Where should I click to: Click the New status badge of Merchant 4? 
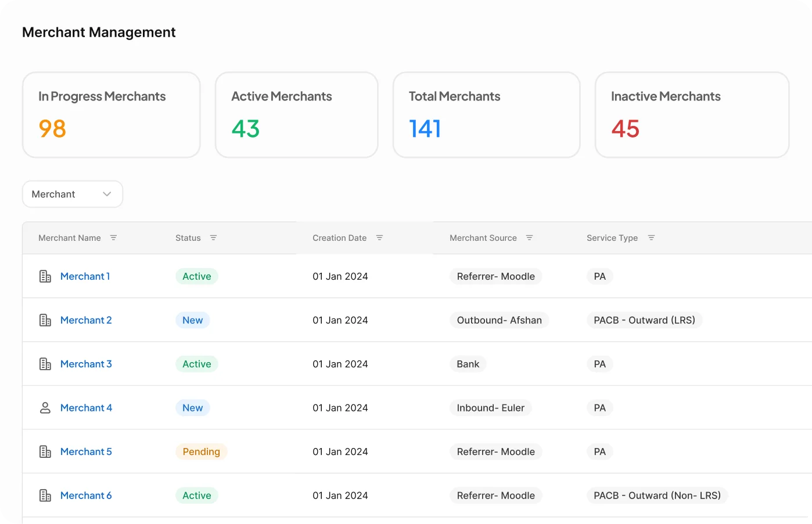click(193, 408)
